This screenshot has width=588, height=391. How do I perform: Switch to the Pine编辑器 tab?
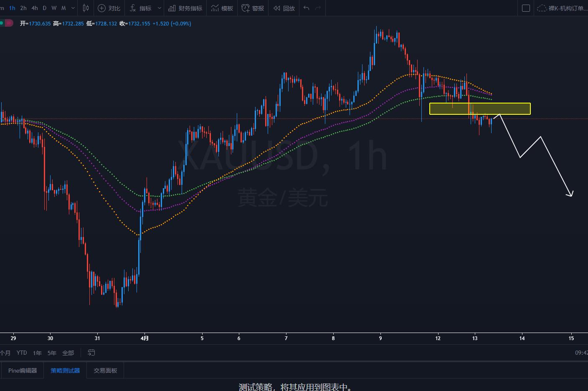click(23, 370)
